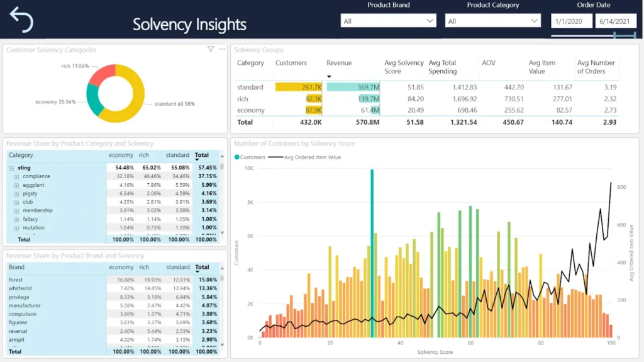This screenshot has height=362, width=644.
Task: Click the down scroll arrow in Brand table
Action: click(x=221, y=344)
